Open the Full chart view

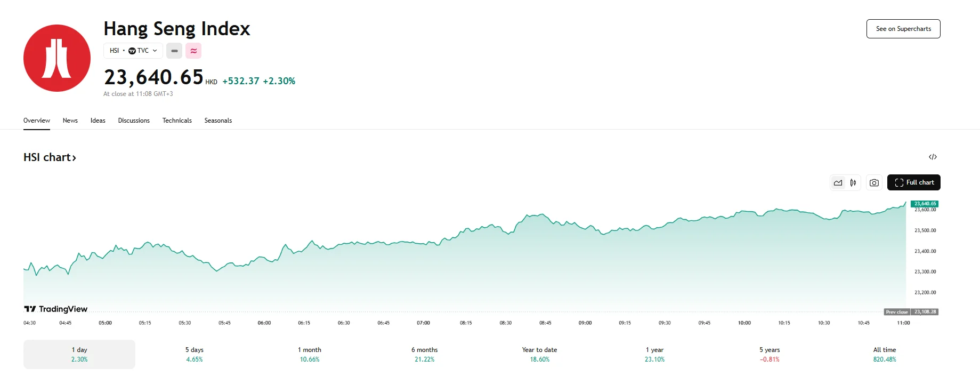coord(913,182)
